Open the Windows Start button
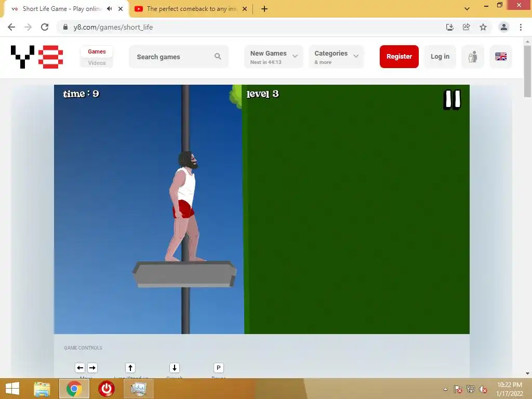 pyautogui.click(x=12, y=389)
